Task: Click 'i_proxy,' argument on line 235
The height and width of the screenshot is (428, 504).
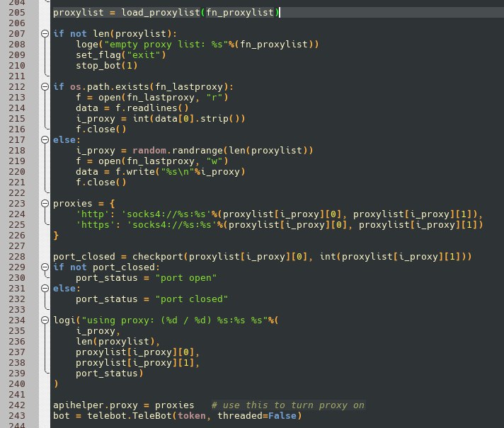Action: coord(98,331)
